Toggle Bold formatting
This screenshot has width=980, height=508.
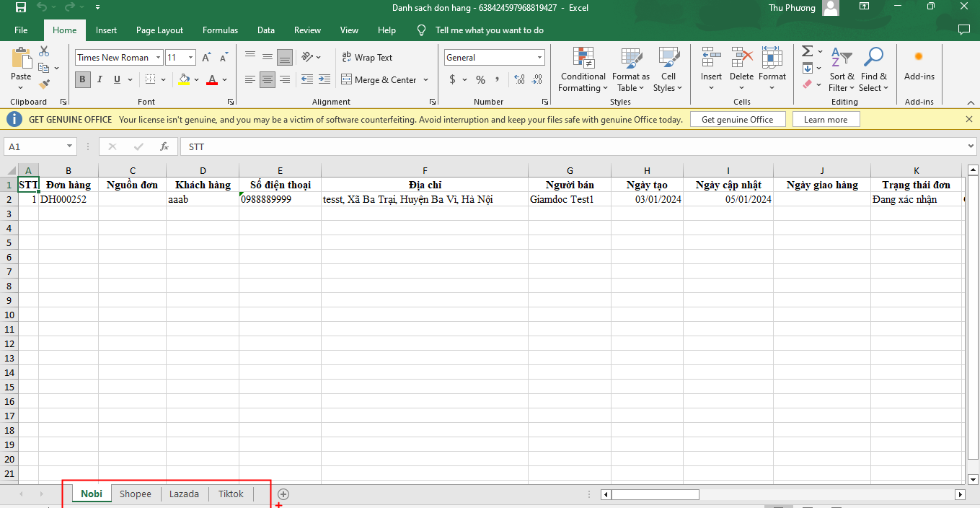[x=82, y=79]
